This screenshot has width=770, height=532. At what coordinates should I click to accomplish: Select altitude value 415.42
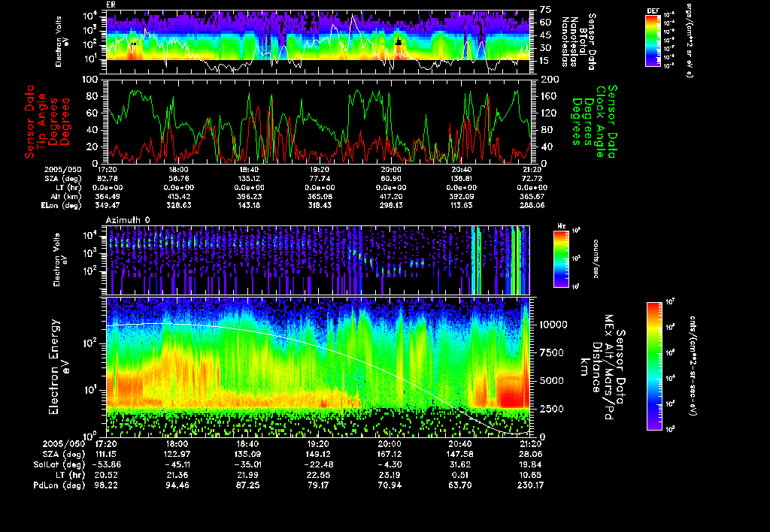pos(177,196)
